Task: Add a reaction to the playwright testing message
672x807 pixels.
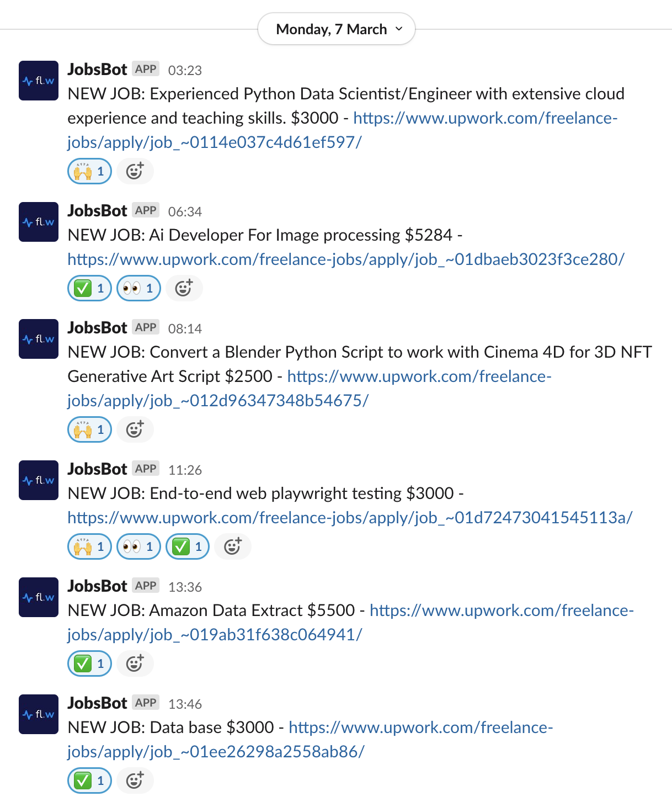Action: click(232, 546)
